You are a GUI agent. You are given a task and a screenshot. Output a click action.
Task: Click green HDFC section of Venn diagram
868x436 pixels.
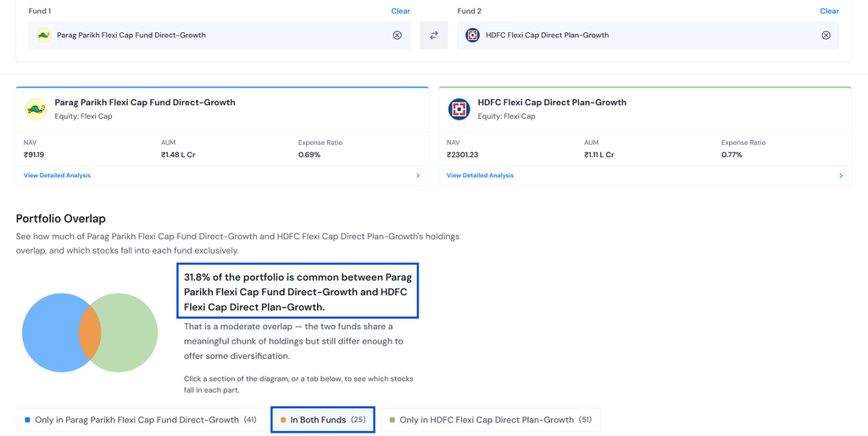click(x=130, y=333)
